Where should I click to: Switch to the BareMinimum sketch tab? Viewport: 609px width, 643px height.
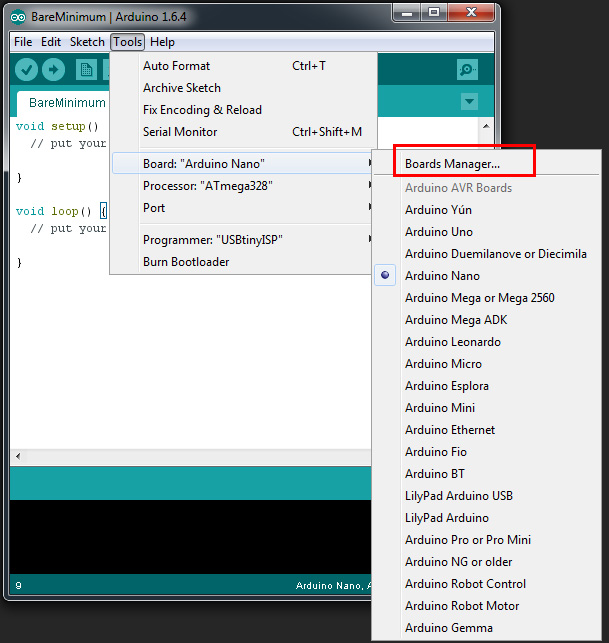[67, 103]
